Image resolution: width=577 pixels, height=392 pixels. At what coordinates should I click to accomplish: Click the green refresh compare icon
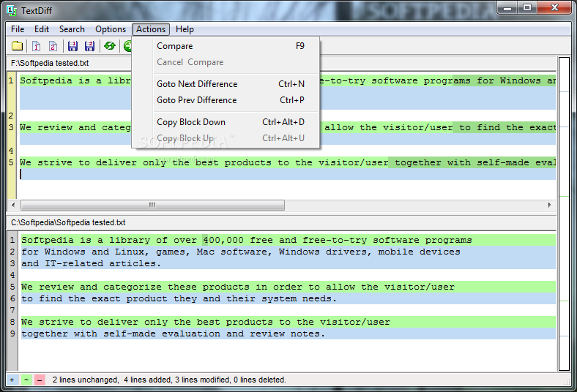click(x=110, y=46)
